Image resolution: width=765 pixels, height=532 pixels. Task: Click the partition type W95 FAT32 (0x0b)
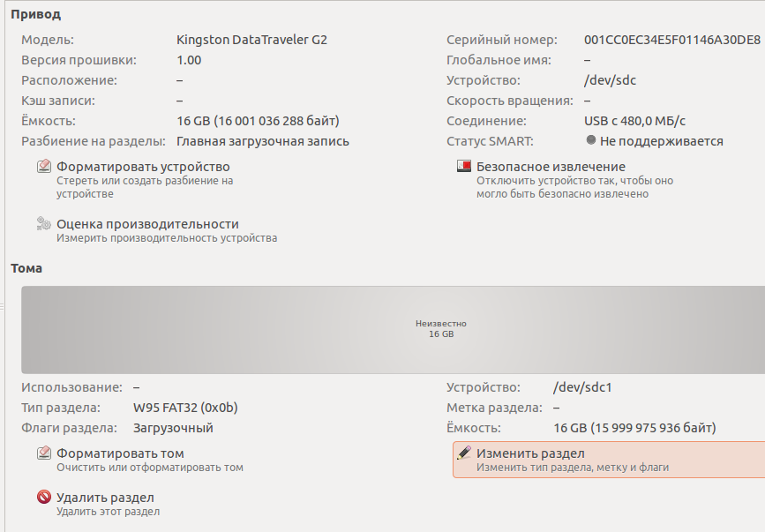tap(185, 408)
